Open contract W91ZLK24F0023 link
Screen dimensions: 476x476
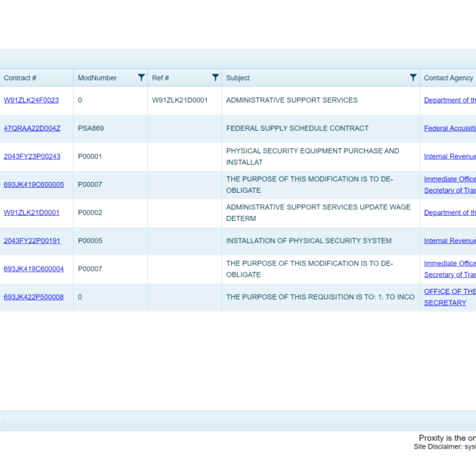click(x=31, y=100)
